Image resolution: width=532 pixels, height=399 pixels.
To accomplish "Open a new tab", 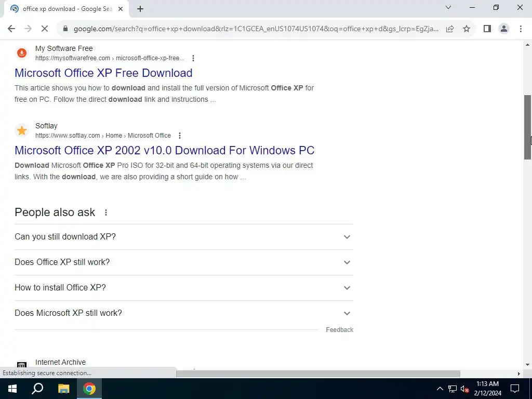I will pos(140,9).
